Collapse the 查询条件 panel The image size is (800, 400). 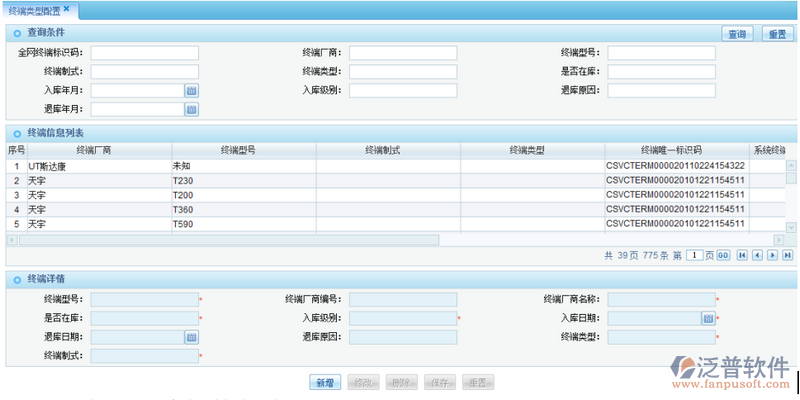click(17, 34)
